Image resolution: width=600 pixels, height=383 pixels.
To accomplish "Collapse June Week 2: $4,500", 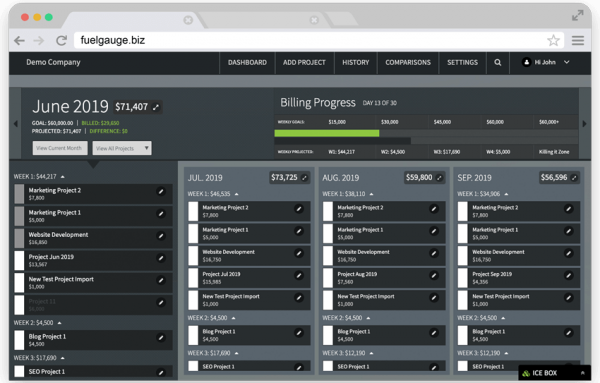I will pyautogui.click(x=59, y=323).
